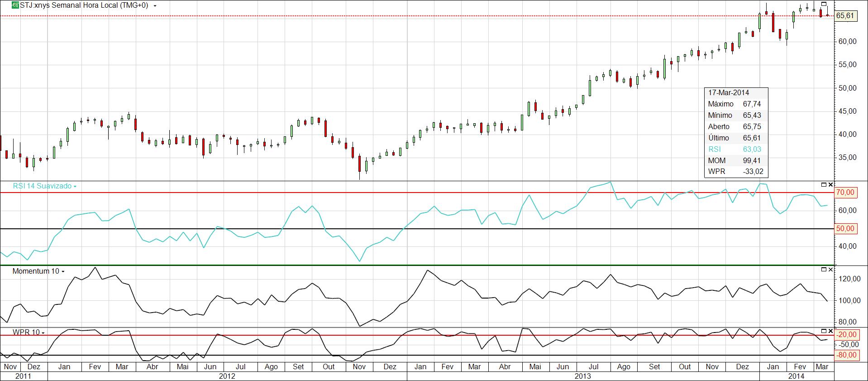868x381 pixels.
Task: Close the Momentum 10 indicator panel
Action: 830,270
